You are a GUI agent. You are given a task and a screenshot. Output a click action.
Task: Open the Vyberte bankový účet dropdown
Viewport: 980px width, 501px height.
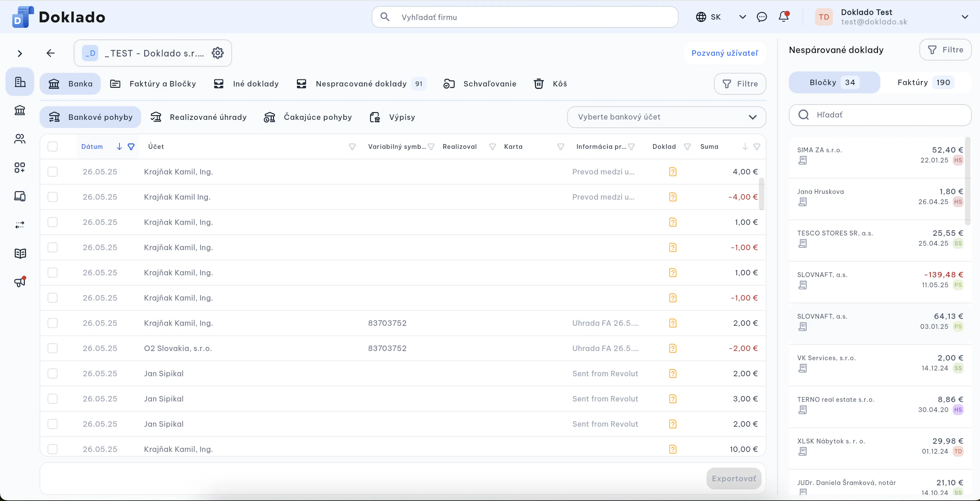tap(666, 117)
